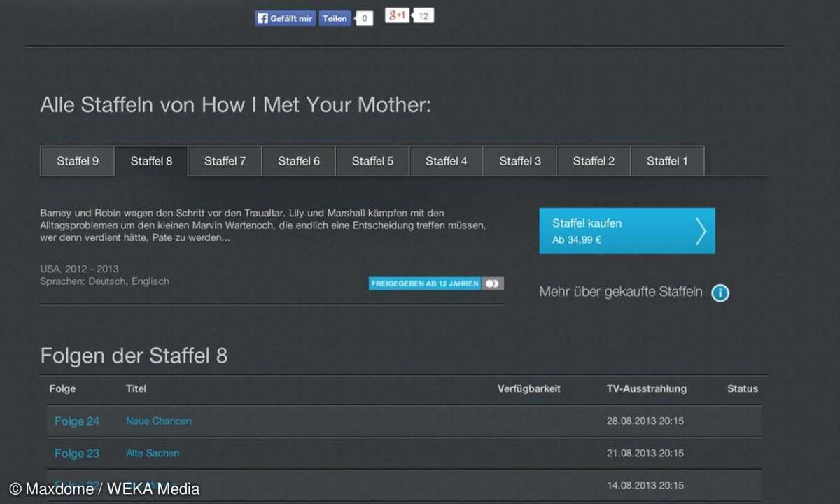Switch to the Staffel 6 tab
This screenshot has height=504, width=840.
pyautogui.click(x=299, y=161)
